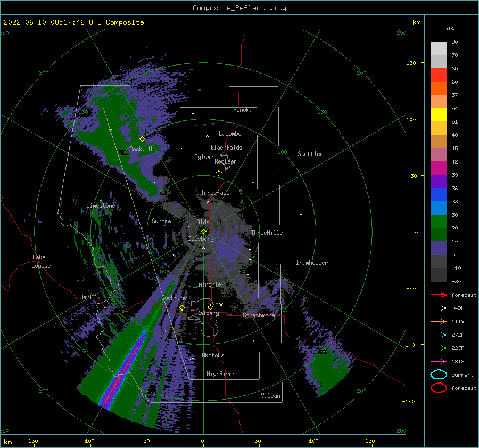Click the slate purple 0-10 dBZ swatch
Screen dimensions: 479x448
coord(439,248)
